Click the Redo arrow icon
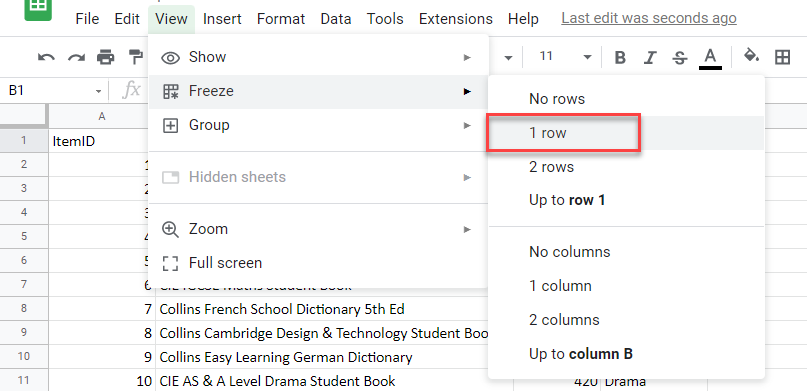Screen dimensions: 807x391 pos(76,57)
